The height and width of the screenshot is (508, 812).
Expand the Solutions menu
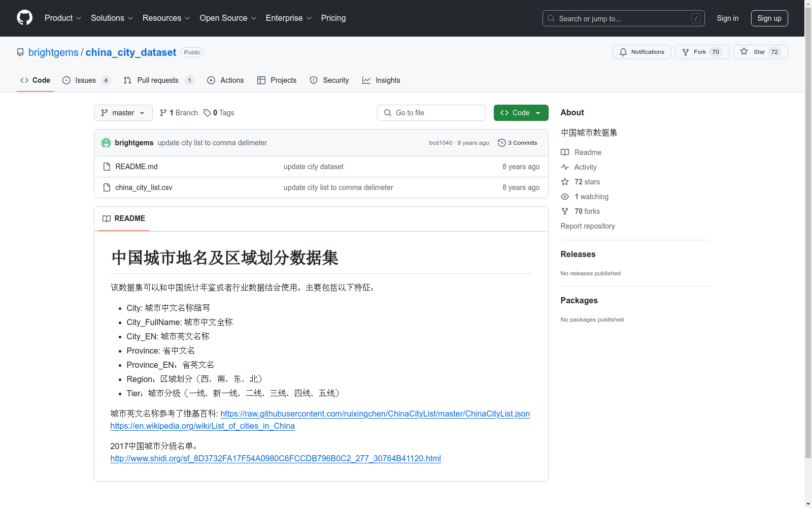click(x=112, y=18)
